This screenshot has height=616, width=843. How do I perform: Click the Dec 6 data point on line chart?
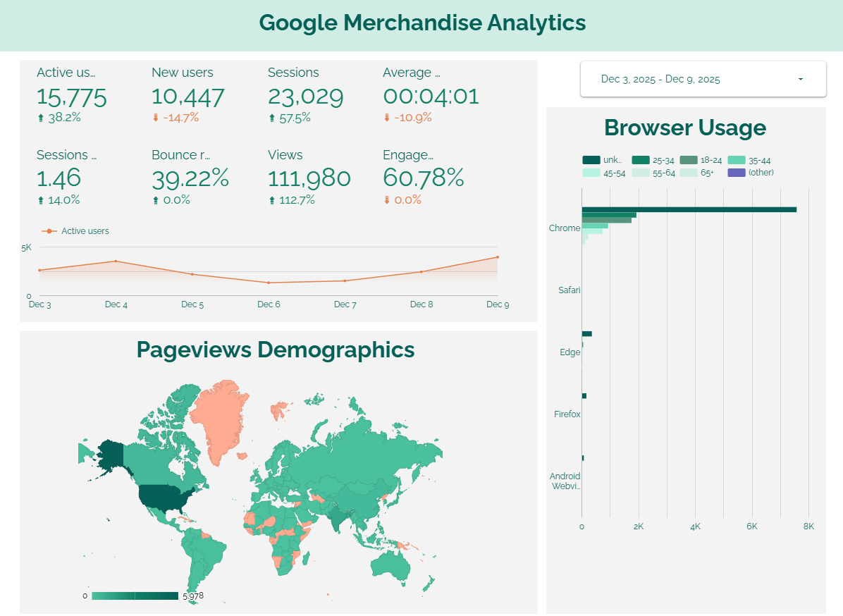coord(269,283)
